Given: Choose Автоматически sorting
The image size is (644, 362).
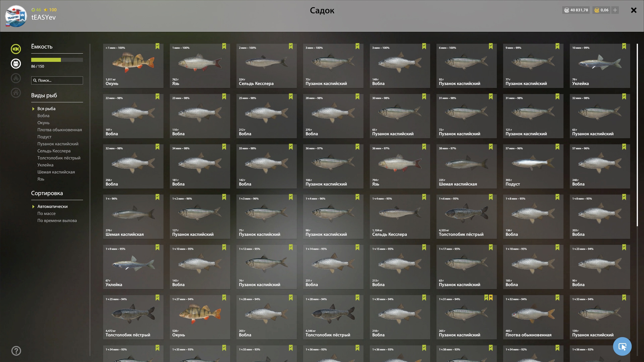Looking at the screenshot, I should coord(53,206).
